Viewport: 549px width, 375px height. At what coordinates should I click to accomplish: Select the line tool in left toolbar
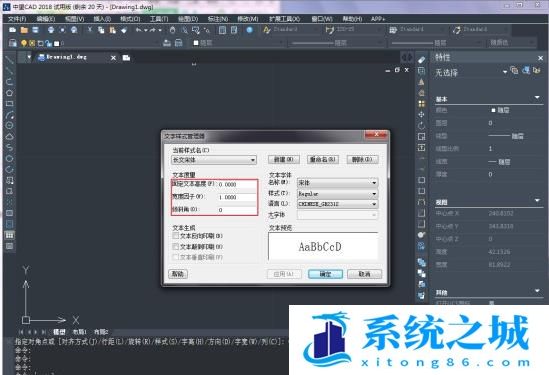tap(9, 60)
